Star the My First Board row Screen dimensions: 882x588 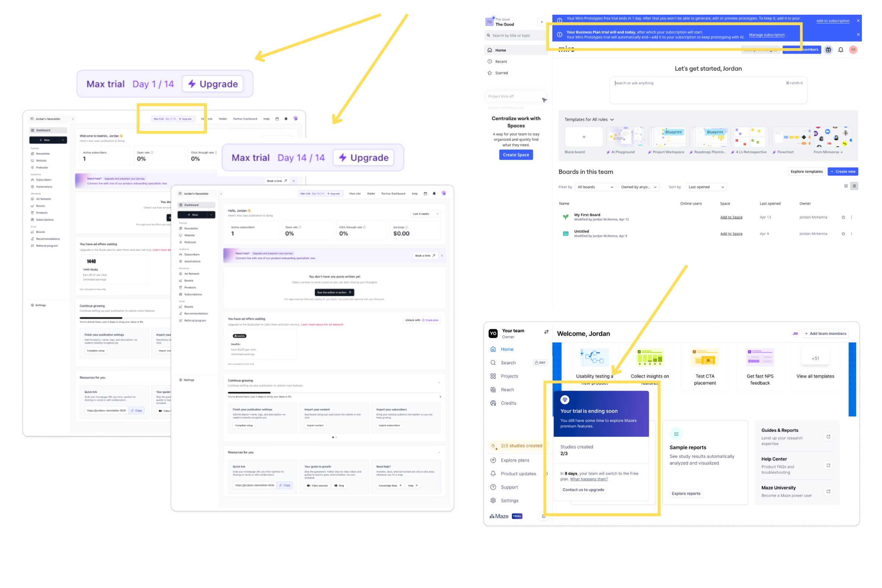843,217
